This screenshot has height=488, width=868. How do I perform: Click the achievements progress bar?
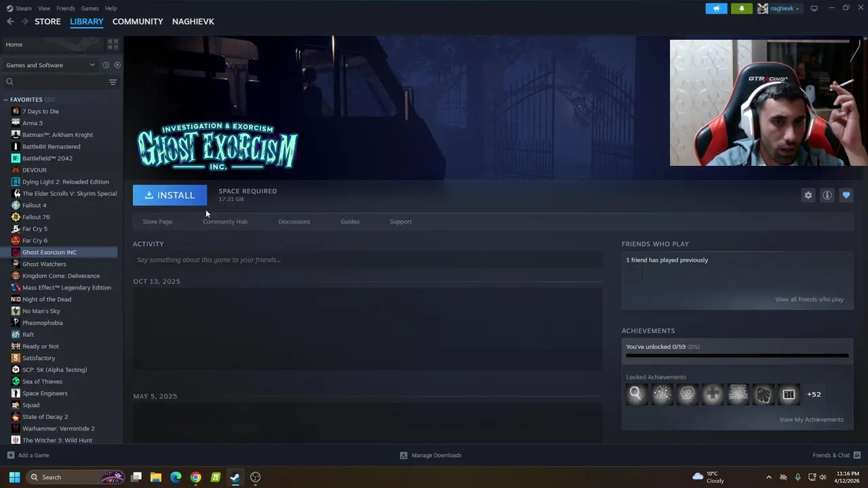click(737, 355)
